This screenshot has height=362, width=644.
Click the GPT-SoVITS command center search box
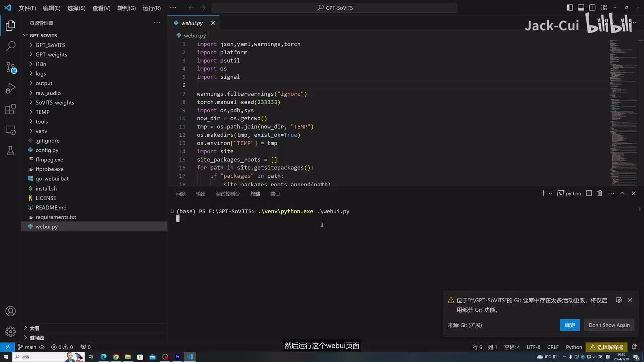coord(335,8)
